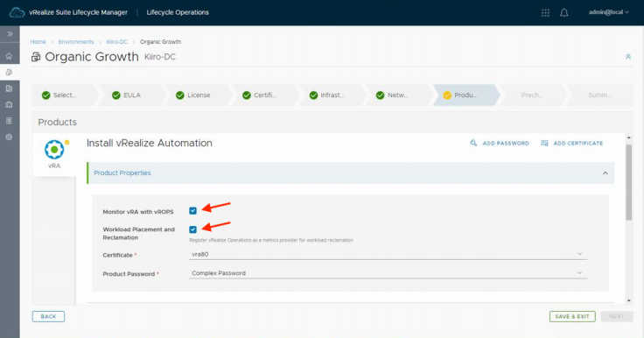Open the notifications bell
The height and width of the screenshot is (338, 644).
coord(564,13)
